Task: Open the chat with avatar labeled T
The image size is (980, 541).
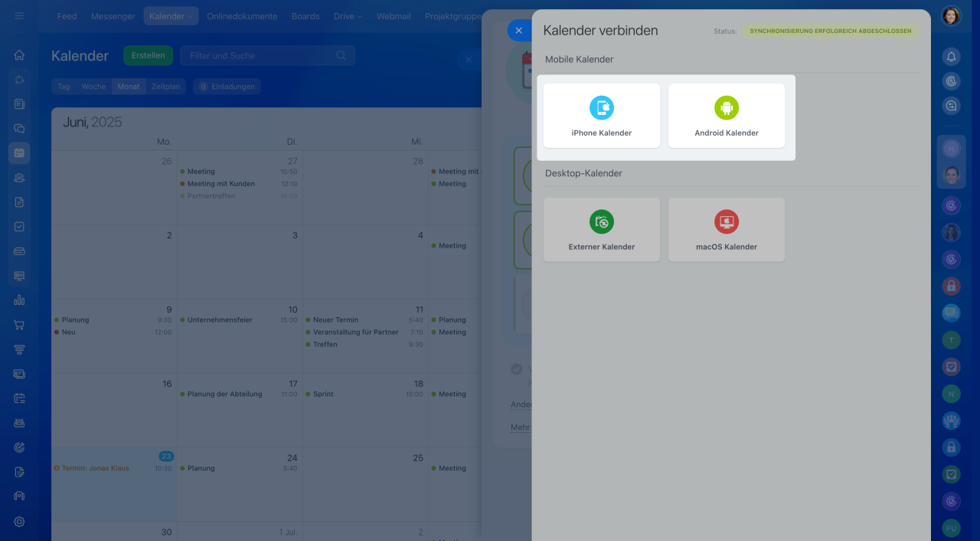Action: pyautogui.click(x=951, y=339)
